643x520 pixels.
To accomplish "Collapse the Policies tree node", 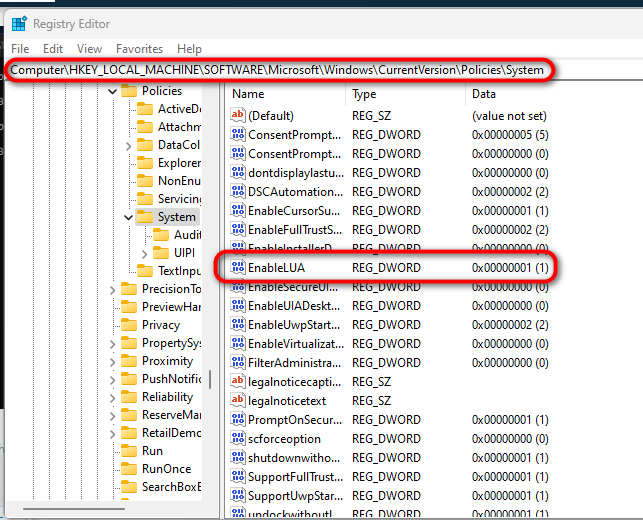I will (112, 91).
